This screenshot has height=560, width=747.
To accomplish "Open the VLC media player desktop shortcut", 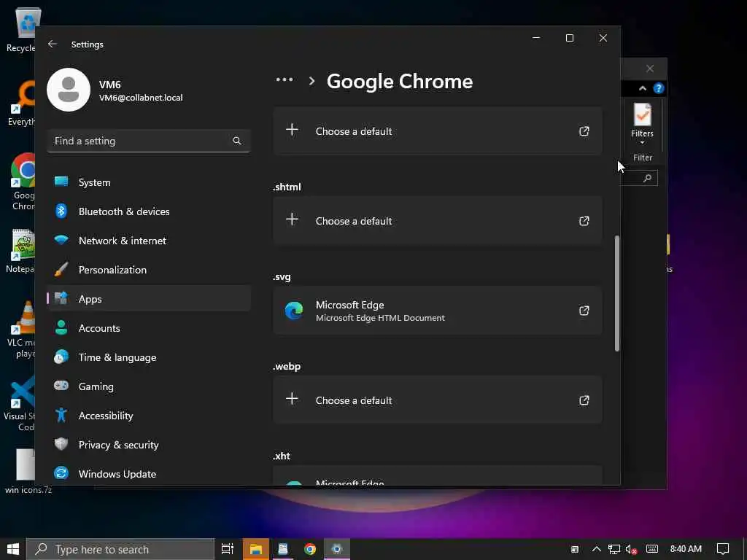I will tap(20, 329).
